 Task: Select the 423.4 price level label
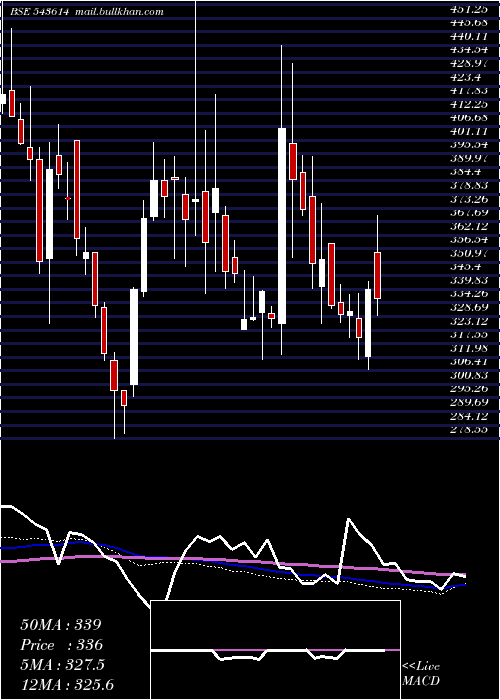pyautogui.click(x=466, y=77)
